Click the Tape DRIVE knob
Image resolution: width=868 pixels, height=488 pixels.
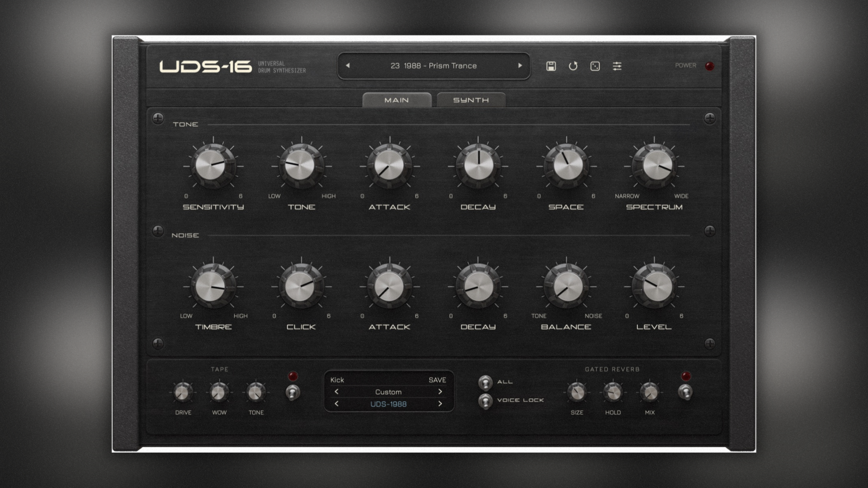click(x=183, y=392)
